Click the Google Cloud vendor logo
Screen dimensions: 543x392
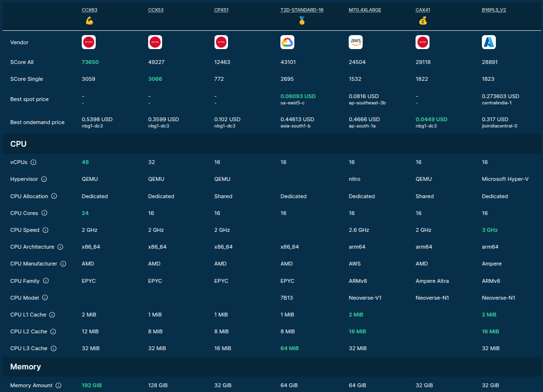click(x=287, y=42)
